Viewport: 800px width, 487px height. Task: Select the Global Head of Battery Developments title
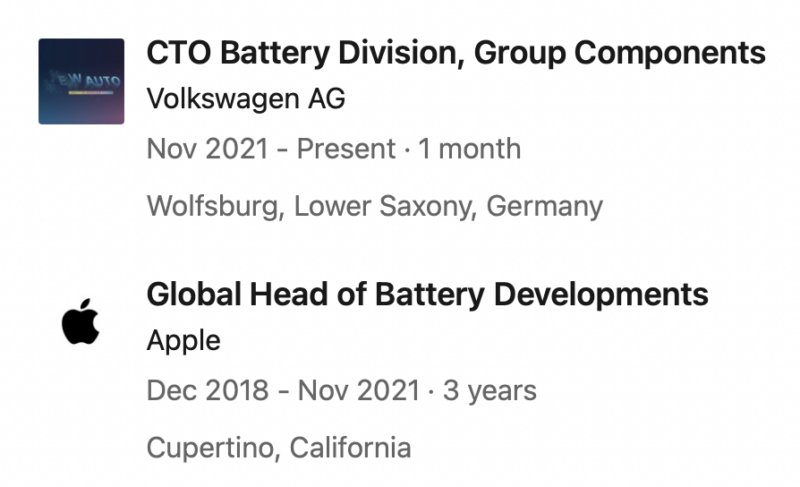tap(427, 295)
